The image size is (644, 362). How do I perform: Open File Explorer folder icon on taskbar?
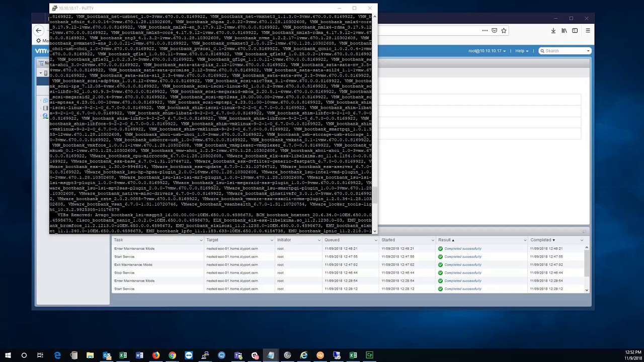click(90, 355)
